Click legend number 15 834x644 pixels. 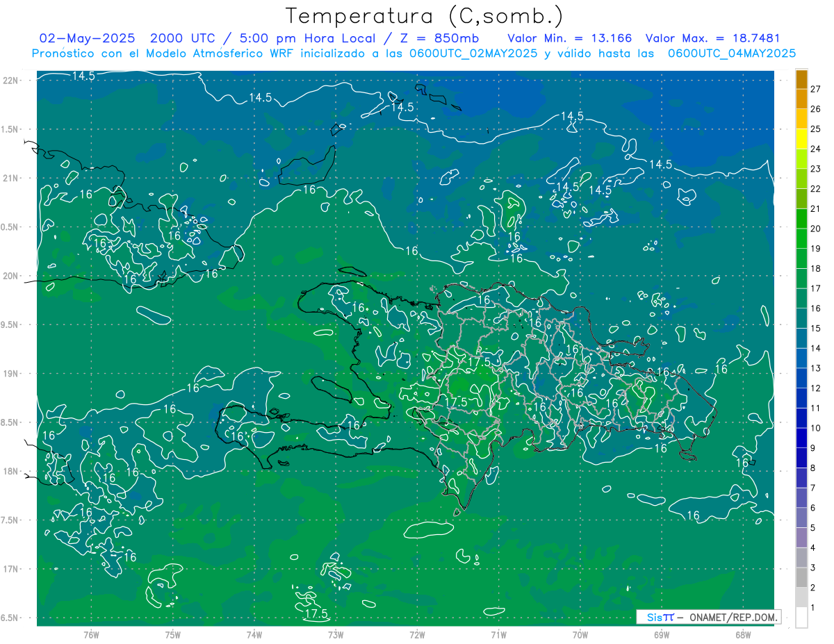coord(815,328)
